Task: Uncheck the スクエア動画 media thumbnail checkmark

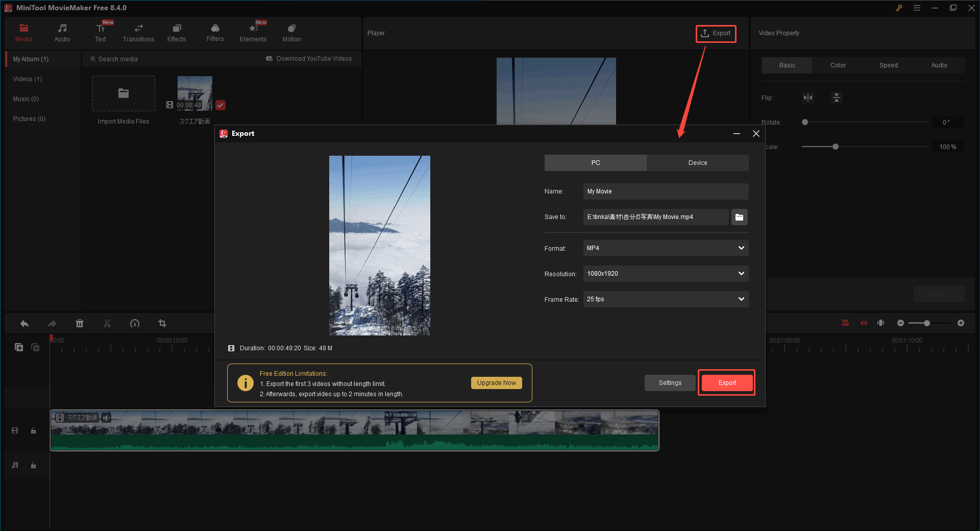Action: 220,105
